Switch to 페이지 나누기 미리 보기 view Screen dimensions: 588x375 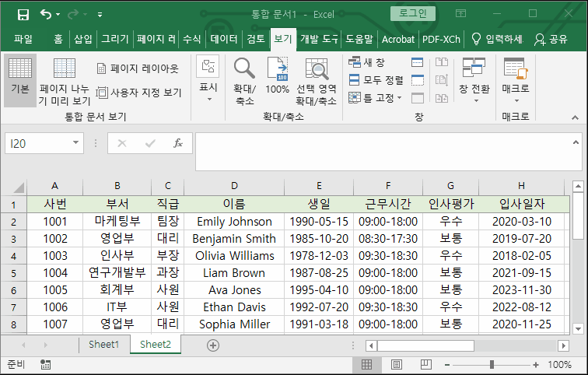pos(65,82)
